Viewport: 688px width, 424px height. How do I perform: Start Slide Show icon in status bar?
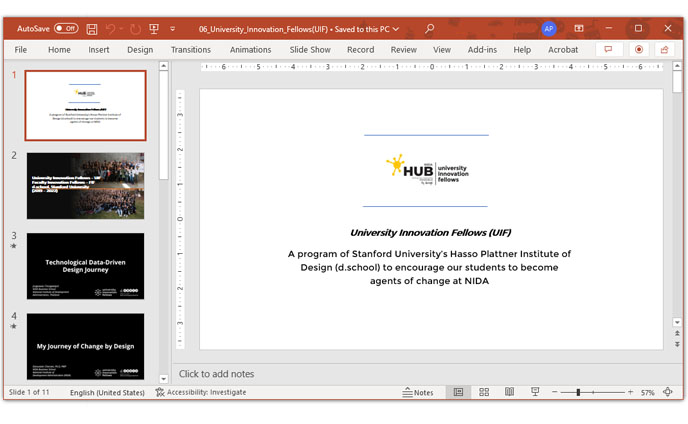pos(535,392)
